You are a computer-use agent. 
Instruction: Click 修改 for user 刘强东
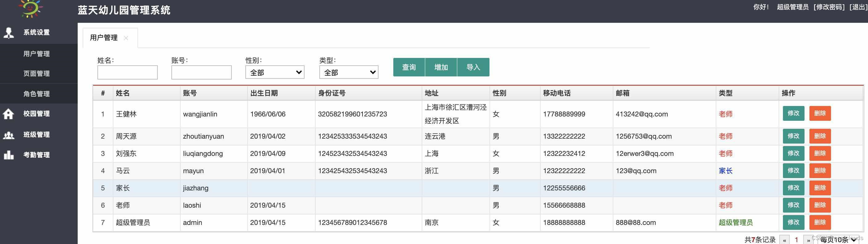point(793,153)
